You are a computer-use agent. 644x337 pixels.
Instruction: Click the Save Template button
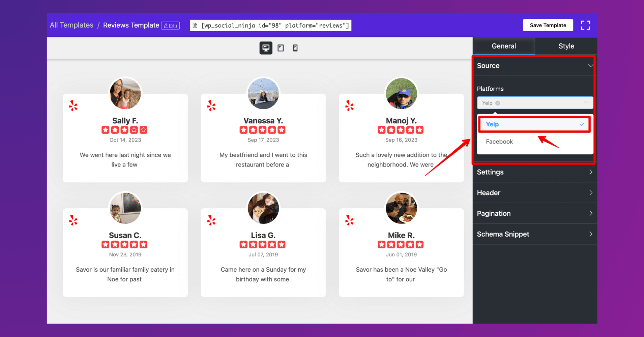(x=548, y=25)
